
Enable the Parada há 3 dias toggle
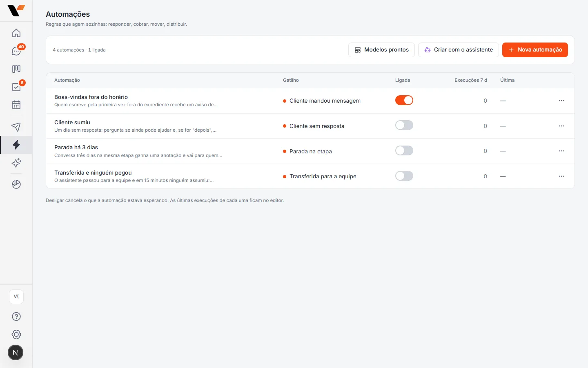coord(404,151)
